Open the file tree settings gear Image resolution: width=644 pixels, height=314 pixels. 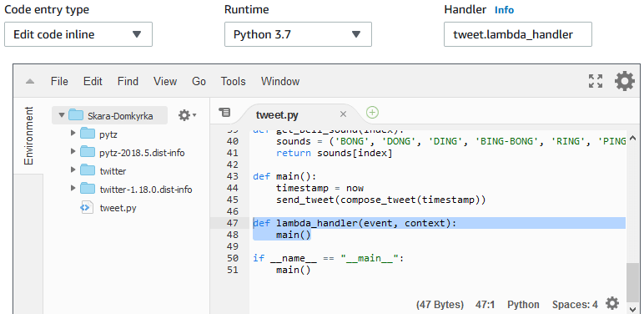[x=187, y=115]
